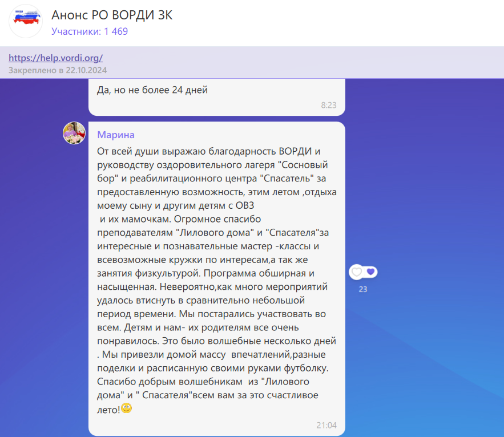504x437 pixels.
Task: Select sender name Марина
Action: (x=116, y=135)
